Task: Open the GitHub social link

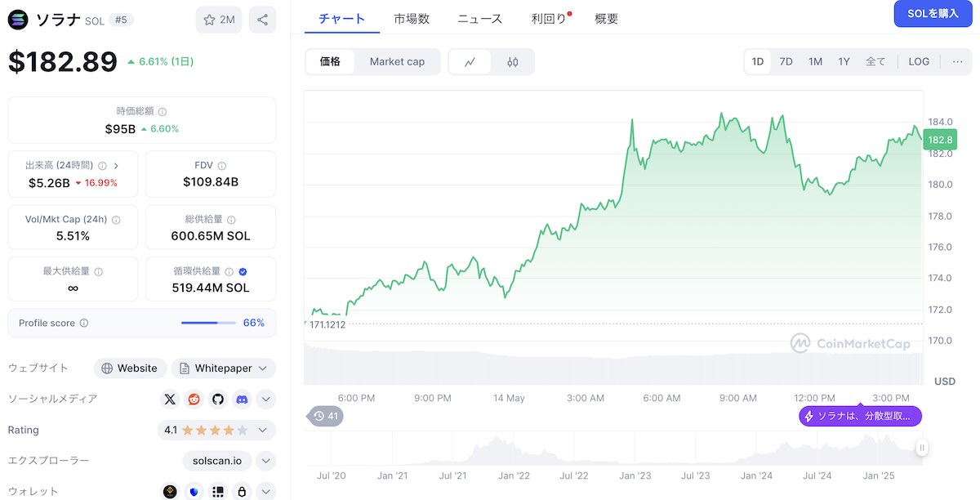Action: click(217, 400)
